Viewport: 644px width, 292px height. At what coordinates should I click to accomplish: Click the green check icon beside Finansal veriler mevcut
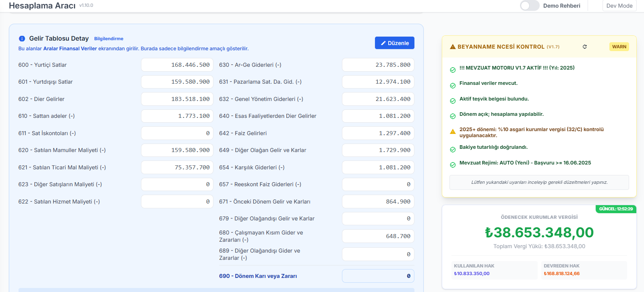click(453, 85)
